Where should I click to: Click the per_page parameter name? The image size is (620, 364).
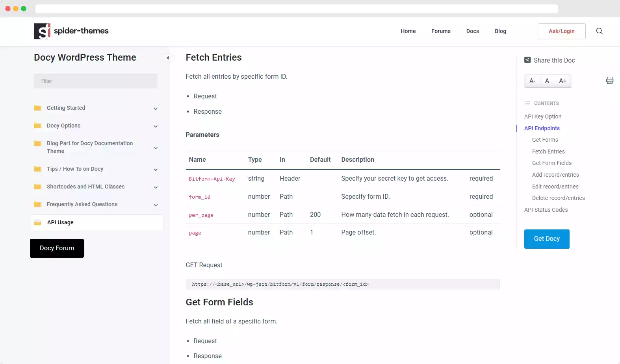201,215
